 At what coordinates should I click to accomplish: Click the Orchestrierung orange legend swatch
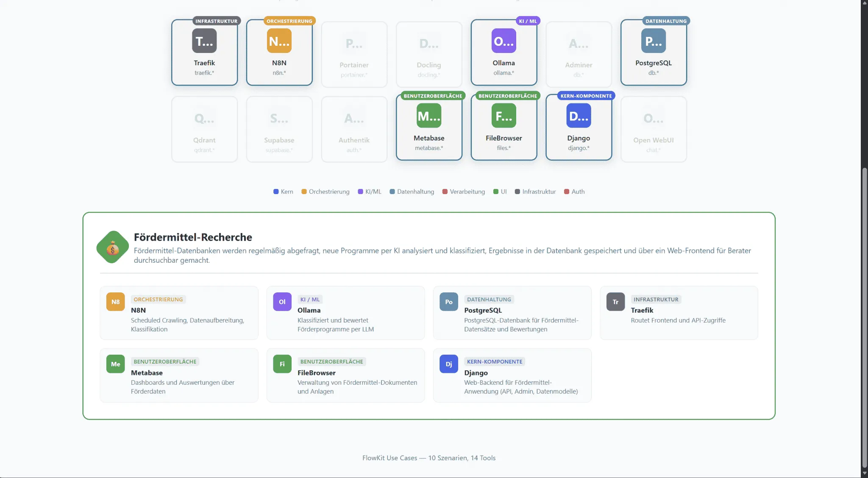click(304, 192)
